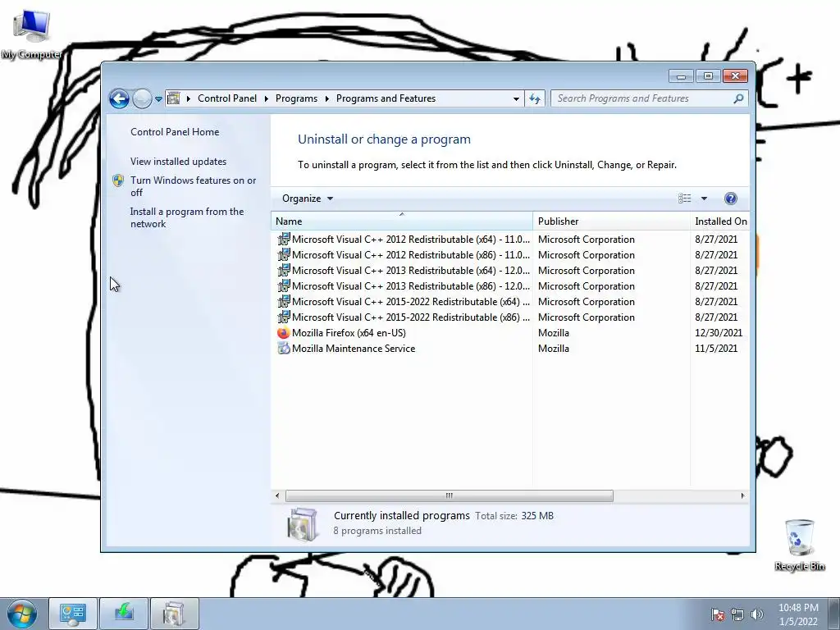
Task: Click the Back navigation arrow button
Action: tap(119, 98)
